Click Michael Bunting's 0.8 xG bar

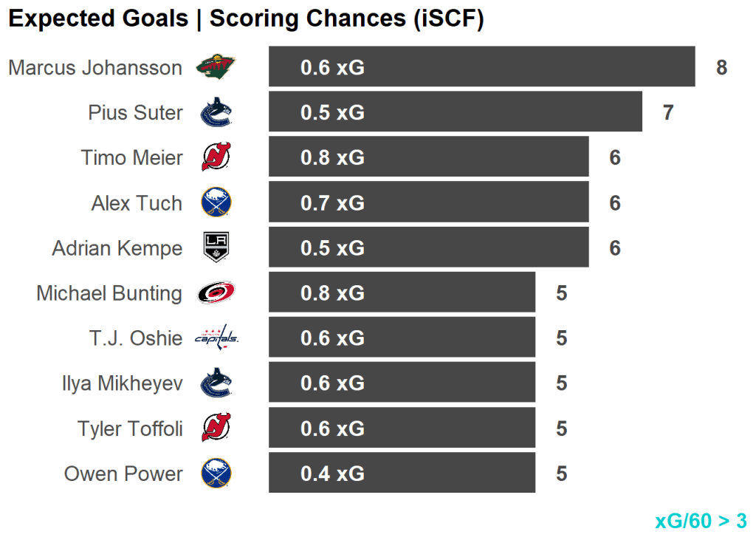click(402, 293)
